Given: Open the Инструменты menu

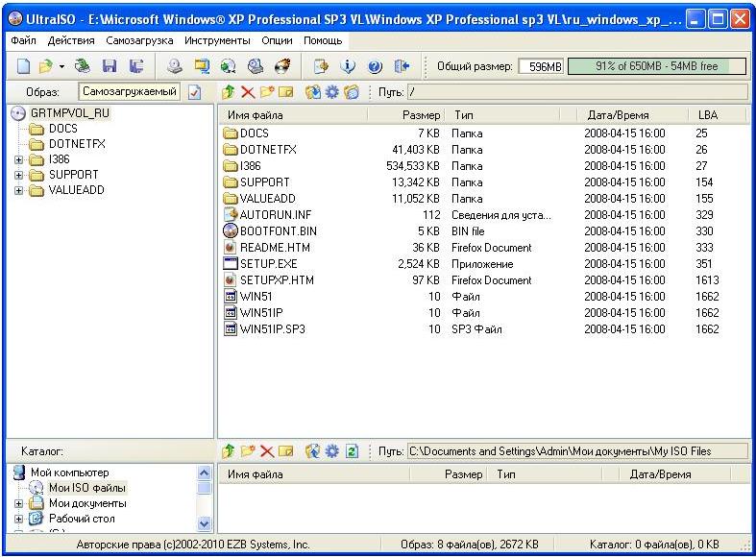Looking at the screenshot, I should tap(217, 40).
